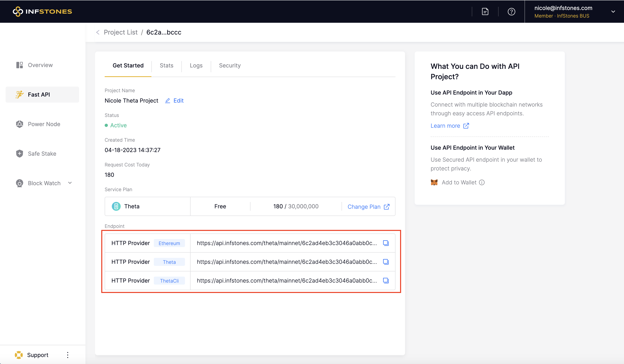The height and width of the screenshot is (364, 624).
Task: Open the documentation icon in header
Action: click(x=485, y=12)
